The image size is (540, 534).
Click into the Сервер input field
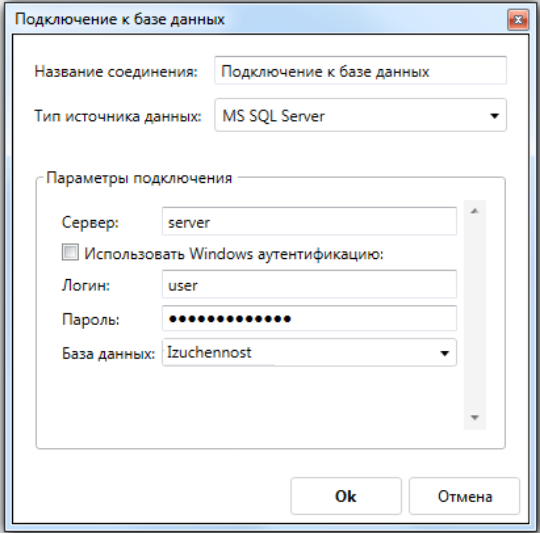(309, 221)
